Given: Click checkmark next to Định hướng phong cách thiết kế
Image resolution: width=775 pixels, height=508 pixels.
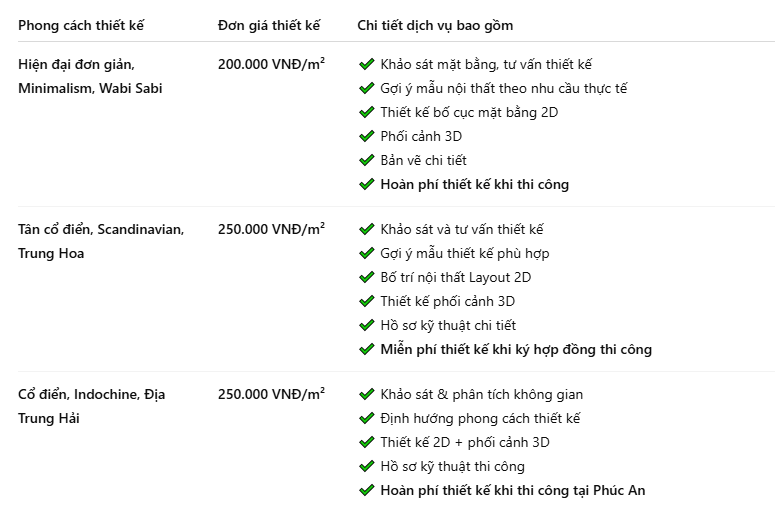Looking at the screenshot, I should coord(366,419).
